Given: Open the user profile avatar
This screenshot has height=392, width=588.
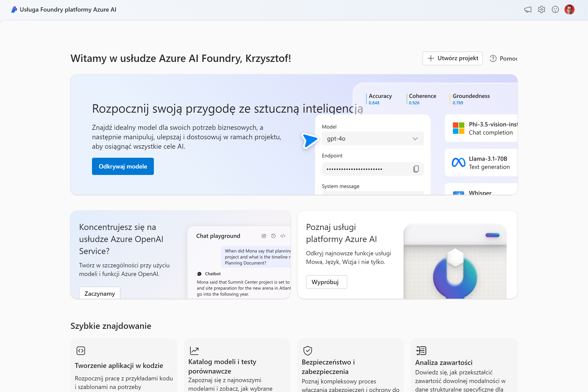Looking at the screenshot, I should click(x=570, y=9).
